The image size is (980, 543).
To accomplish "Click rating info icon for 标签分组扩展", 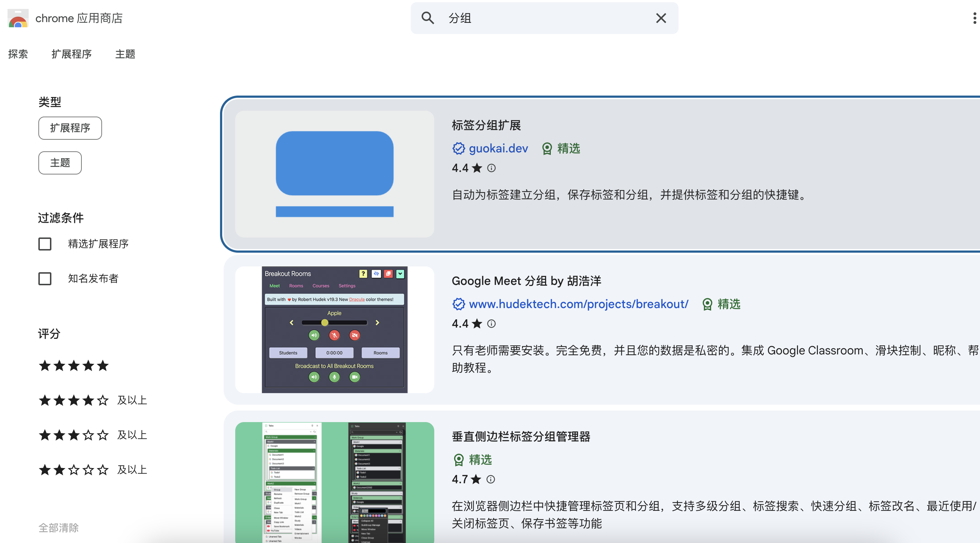I will tap(491, 168).
